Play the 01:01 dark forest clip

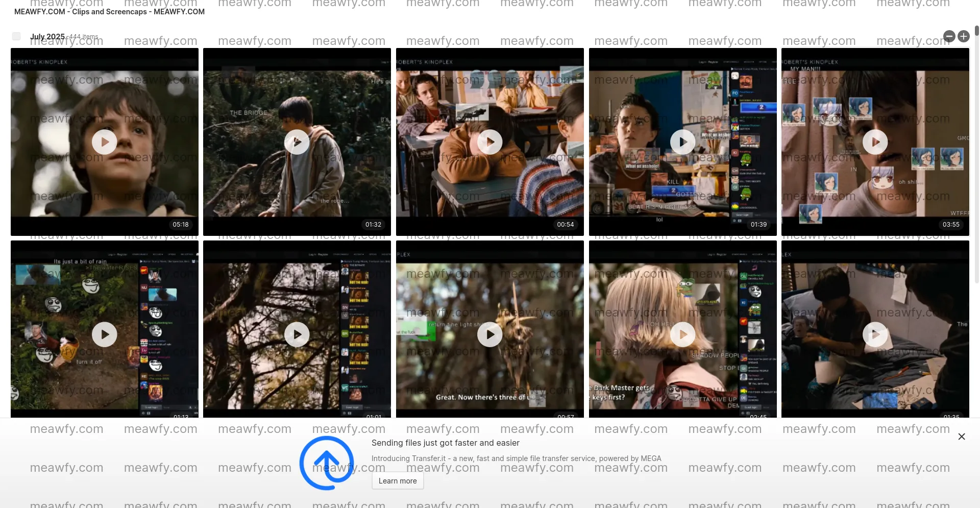[x=297, y=334]
